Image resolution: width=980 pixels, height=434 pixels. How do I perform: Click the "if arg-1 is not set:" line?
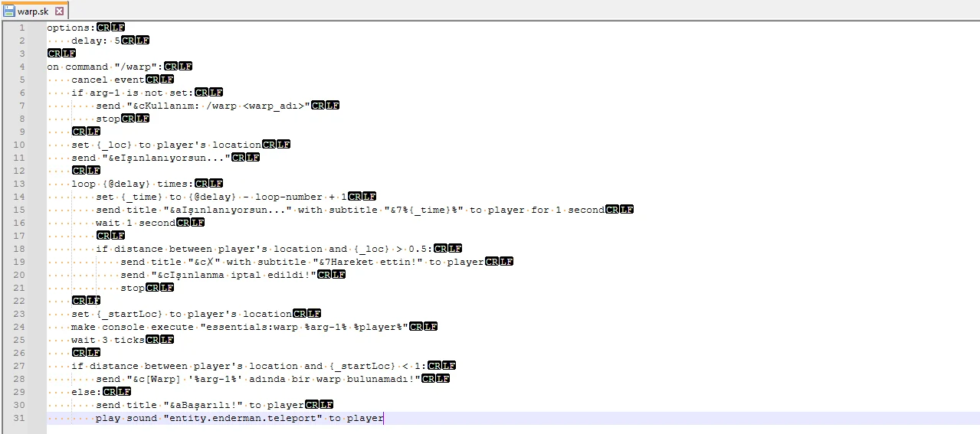pos(133,93)
